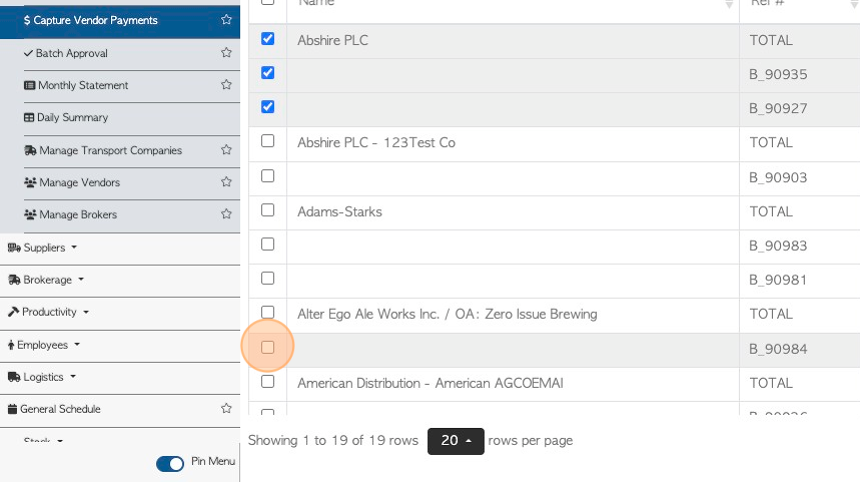Expand the Employees menu section
Viewport: 860px width, 482px height.
pyautogui.click(x=44, y=345)
